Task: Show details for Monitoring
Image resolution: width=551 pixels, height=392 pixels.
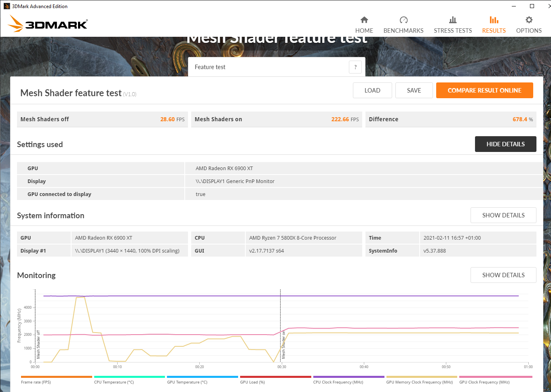Action: [503, 275]
